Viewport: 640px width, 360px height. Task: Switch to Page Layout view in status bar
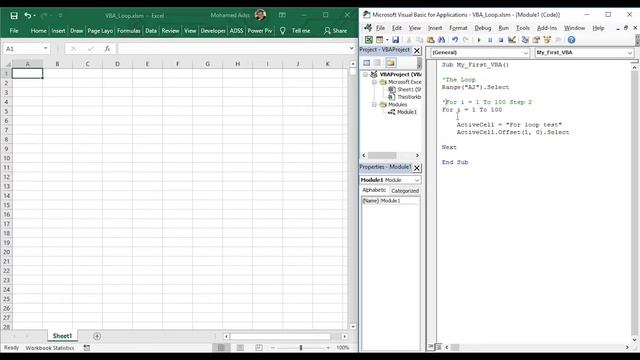tap(240, 347)
